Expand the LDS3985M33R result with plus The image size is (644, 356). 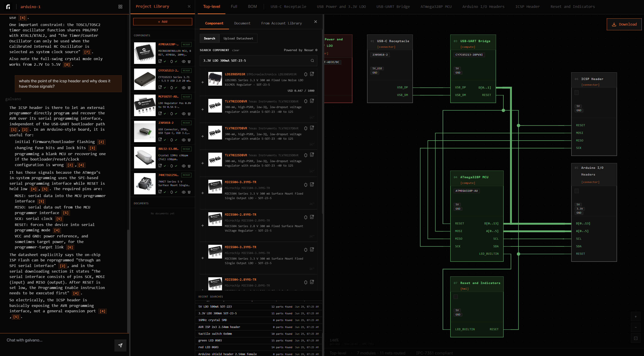[202, 82]
